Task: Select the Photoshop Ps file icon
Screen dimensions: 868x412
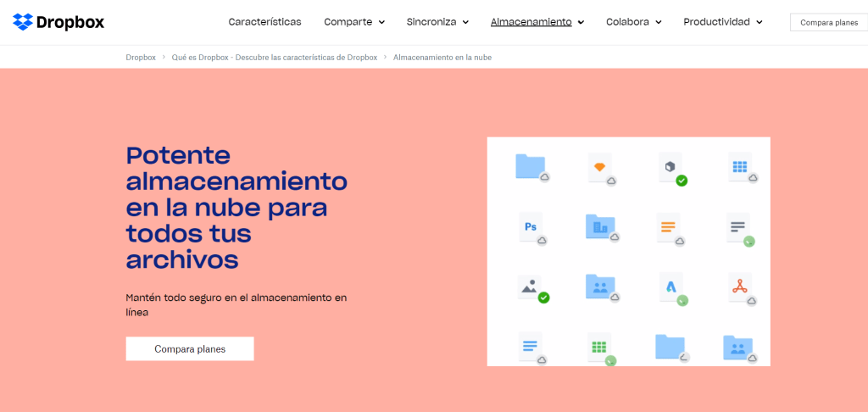Action: point(531,227)
